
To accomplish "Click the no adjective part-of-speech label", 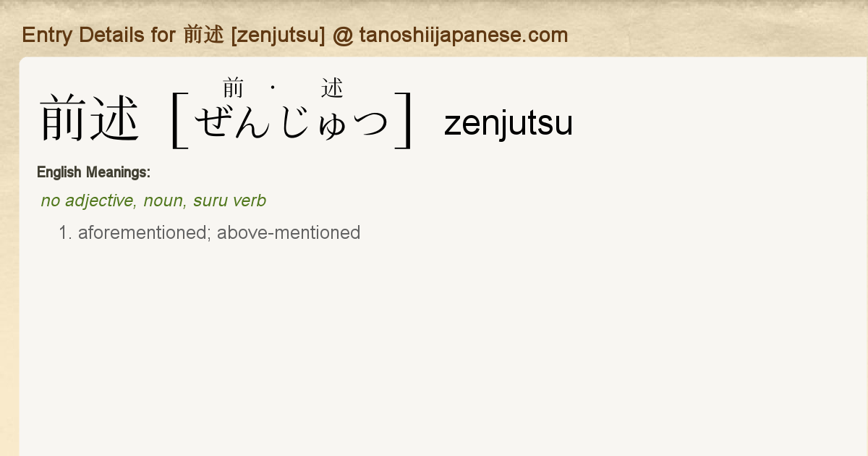I will [88, 200].
